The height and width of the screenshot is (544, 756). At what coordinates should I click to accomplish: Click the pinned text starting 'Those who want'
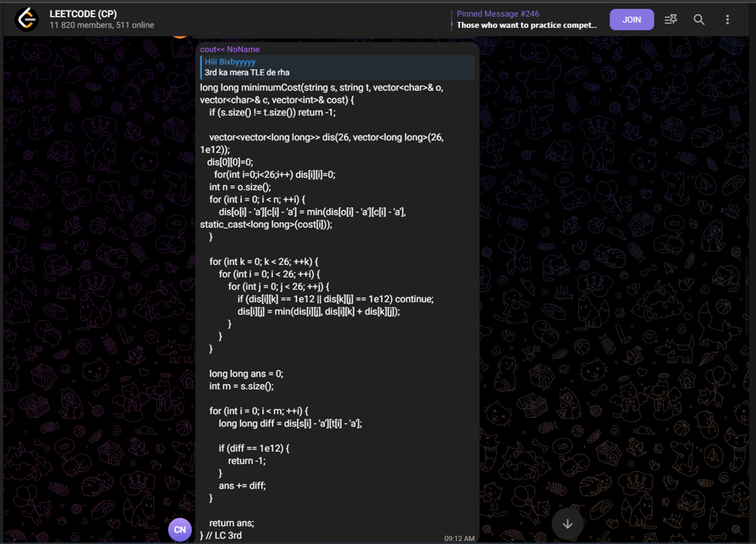526,25
